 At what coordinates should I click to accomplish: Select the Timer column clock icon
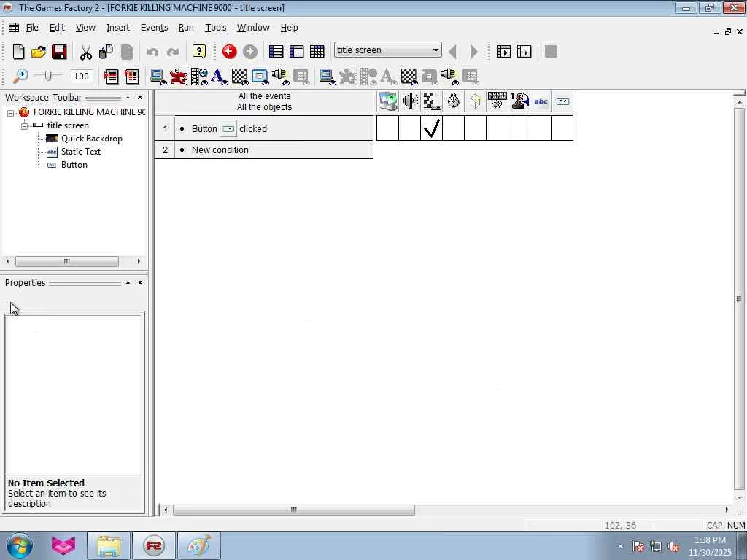coord(454,101)
